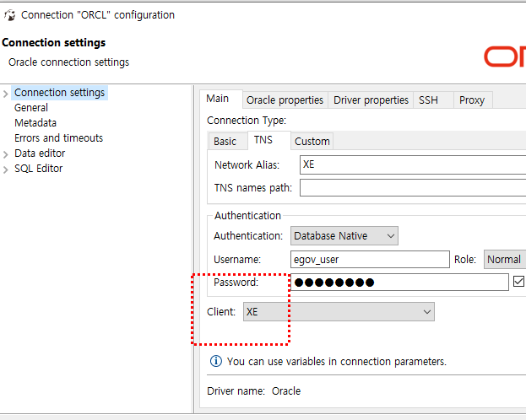Expand the Connection settings tree node
This screenshot has height=420, width=526.
click(x=5, y=94)
